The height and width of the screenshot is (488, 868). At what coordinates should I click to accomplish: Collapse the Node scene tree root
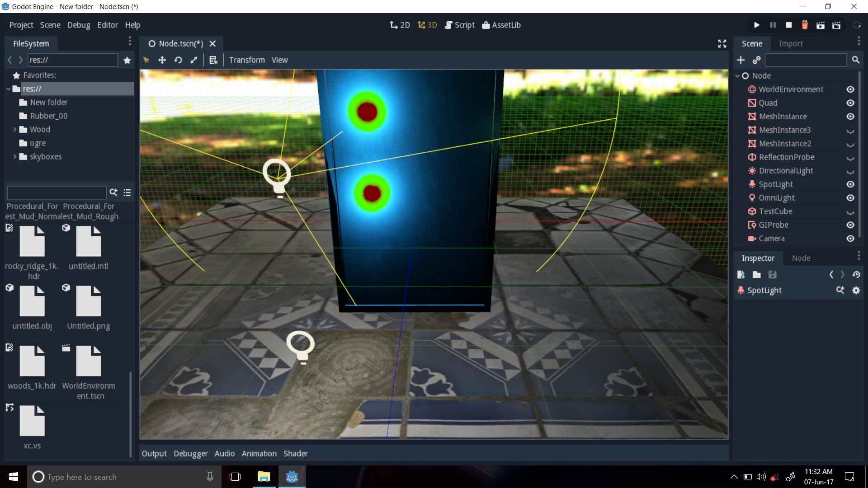(738, 75)
